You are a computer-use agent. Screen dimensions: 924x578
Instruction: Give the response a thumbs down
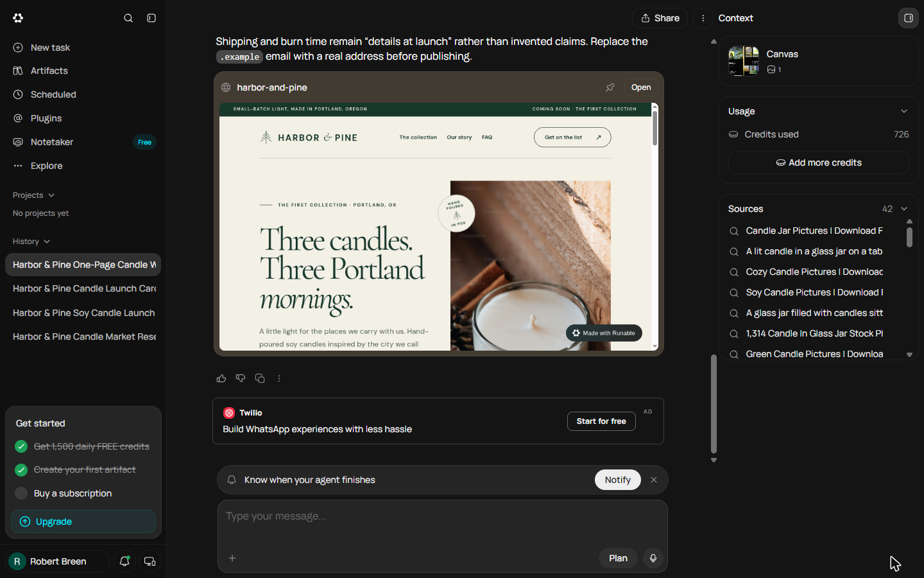coord(241,378)
